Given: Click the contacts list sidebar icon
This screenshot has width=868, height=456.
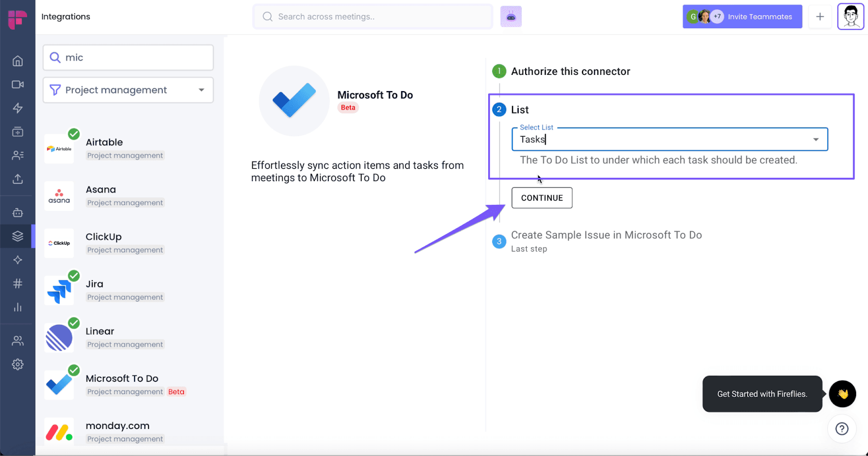Looking at the screenshot, I should (x=18, y=156).
